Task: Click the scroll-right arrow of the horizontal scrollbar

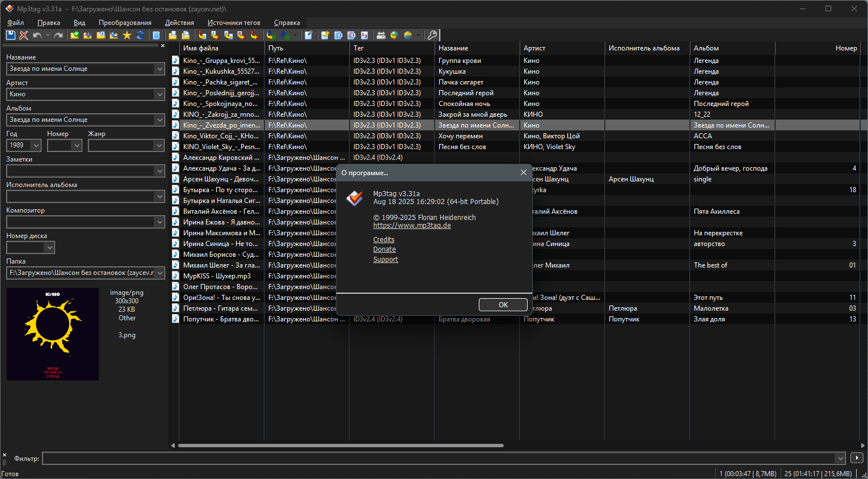Action: [x=863, y=446]
